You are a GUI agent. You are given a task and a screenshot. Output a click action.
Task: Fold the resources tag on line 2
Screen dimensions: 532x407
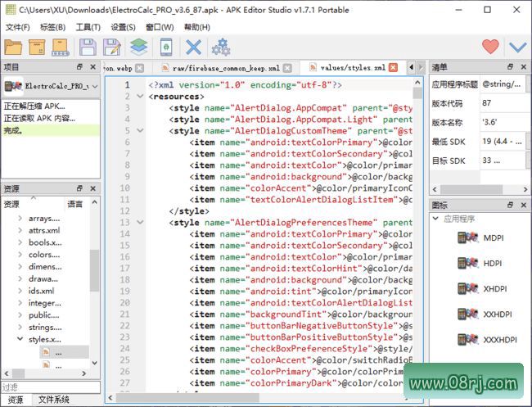coord(140,97)
